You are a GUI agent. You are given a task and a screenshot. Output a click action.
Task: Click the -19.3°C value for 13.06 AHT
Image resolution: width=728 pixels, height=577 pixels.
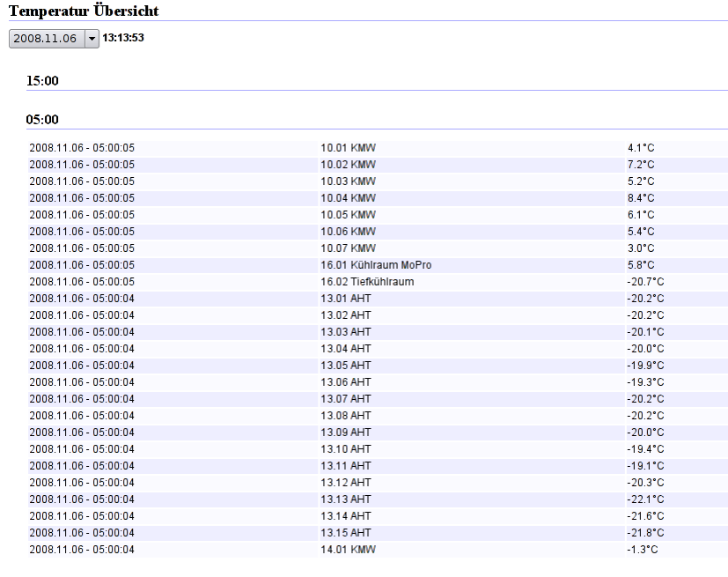(646, 382)
